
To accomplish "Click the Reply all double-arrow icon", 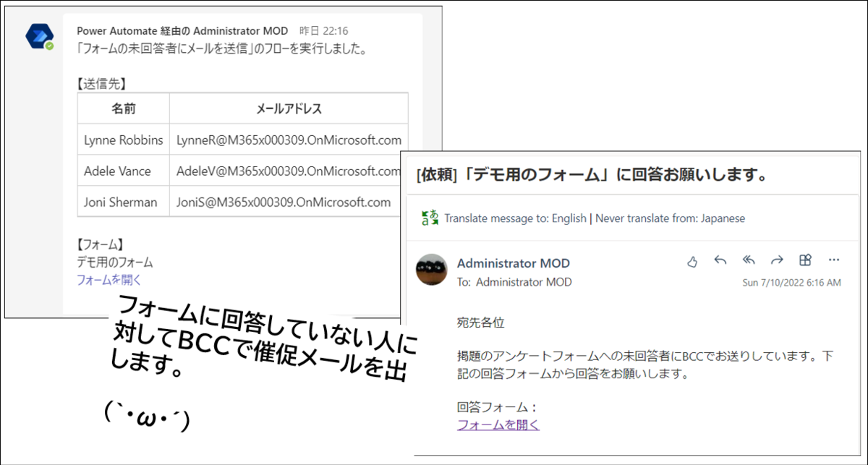I will tap(749, 260).
